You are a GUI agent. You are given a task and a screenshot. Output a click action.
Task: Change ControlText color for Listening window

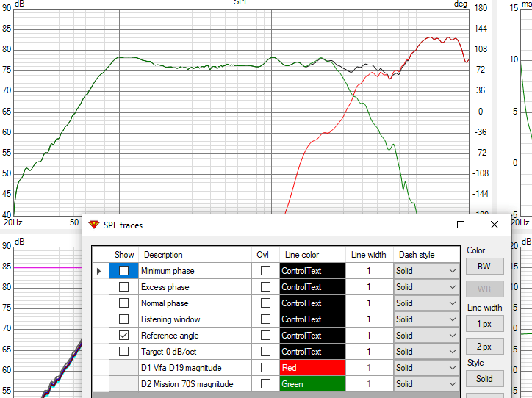tap(312, 319)
